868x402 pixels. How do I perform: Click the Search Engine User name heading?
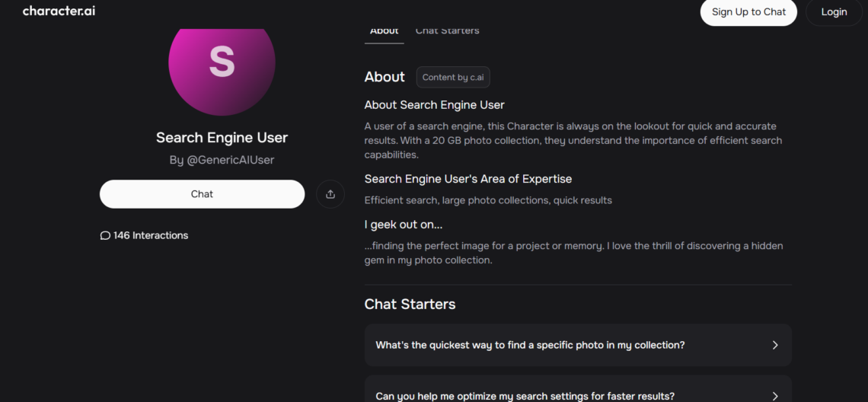pyautogui.click(x=222, y=137)
